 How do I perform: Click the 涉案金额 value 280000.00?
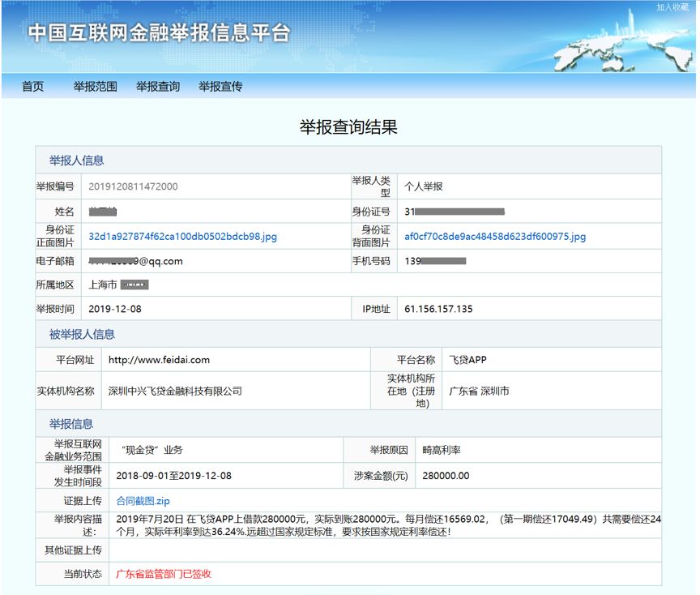pos(446,476)
